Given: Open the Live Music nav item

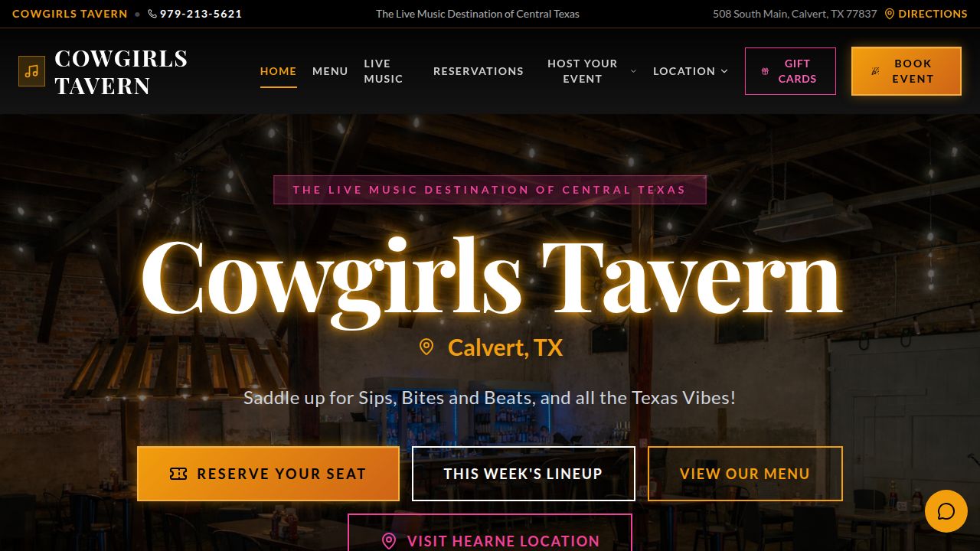Looking at the screenshot, I should (384, 71).
